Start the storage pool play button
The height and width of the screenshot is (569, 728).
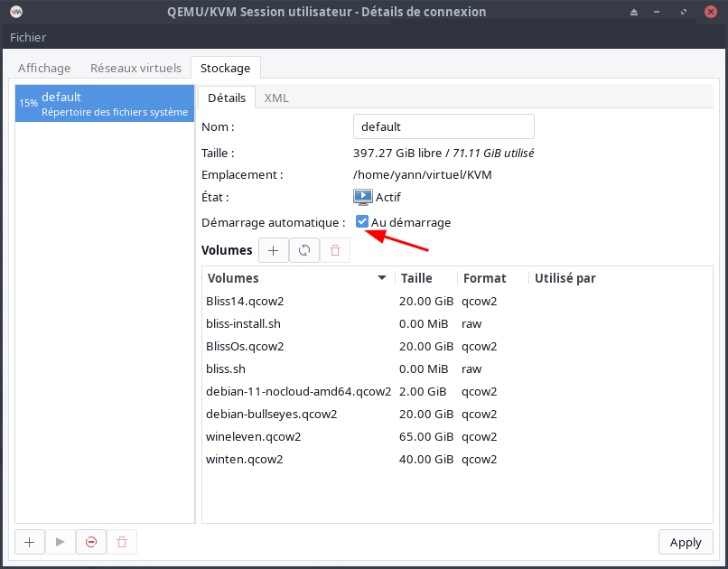coord(61,542)
